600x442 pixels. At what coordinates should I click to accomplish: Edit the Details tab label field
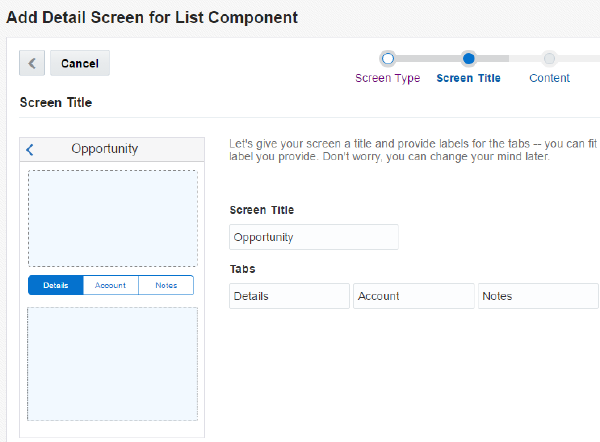click(x=289, y=296)
